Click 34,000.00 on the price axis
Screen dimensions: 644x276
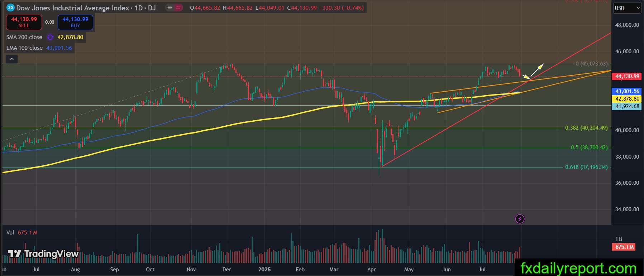pyautogui.click(x=627, y=209)
